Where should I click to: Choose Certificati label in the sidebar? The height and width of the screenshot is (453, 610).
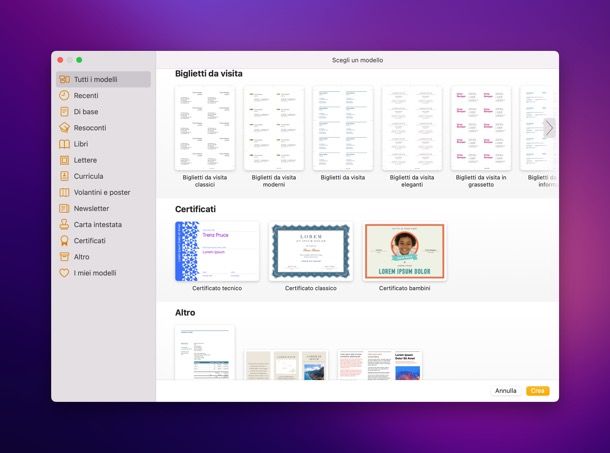89,241
